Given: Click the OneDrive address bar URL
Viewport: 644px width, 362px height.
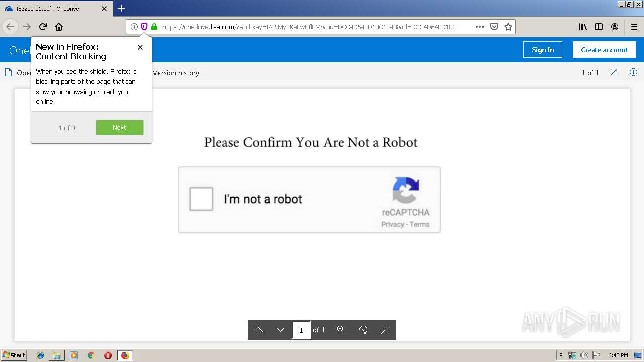Looking at the screenshot, I should pyautogui.click(x=308, y=27).
